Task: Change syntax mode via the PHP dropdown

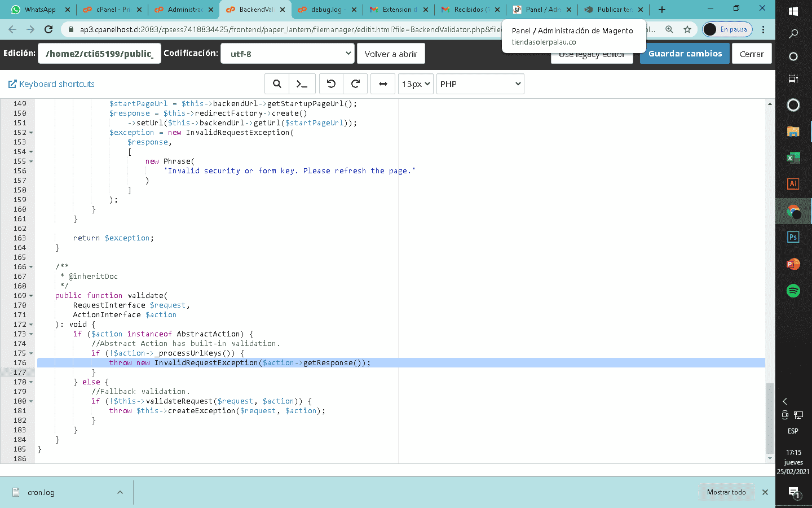Action: point(480,84)
